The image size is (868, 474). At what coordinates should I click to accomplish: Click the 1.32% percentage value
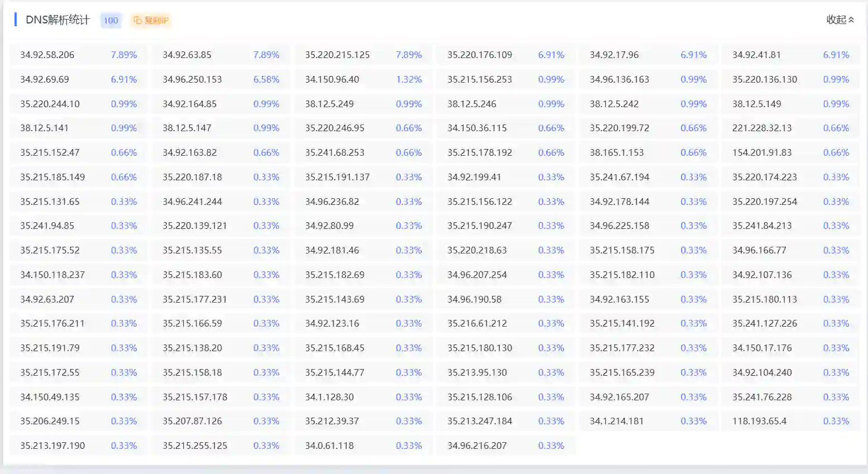coord(409,79)
